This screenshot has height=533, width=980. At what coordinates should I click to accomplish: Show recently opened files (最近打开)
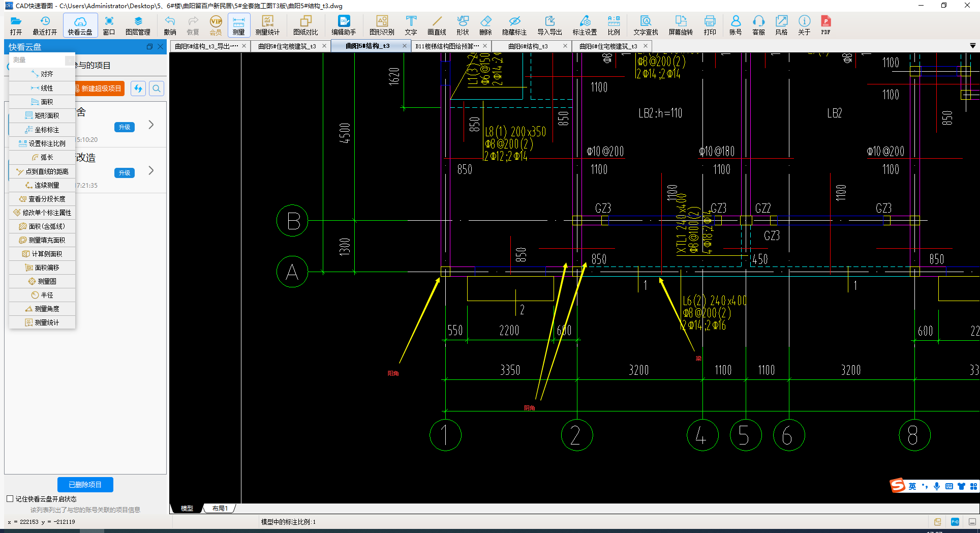point(45,25)
